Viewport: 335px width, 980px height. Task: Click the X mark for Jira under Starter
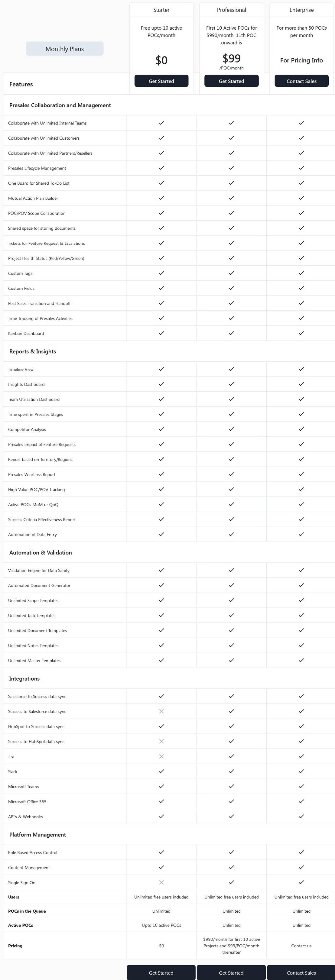point(161,756)
